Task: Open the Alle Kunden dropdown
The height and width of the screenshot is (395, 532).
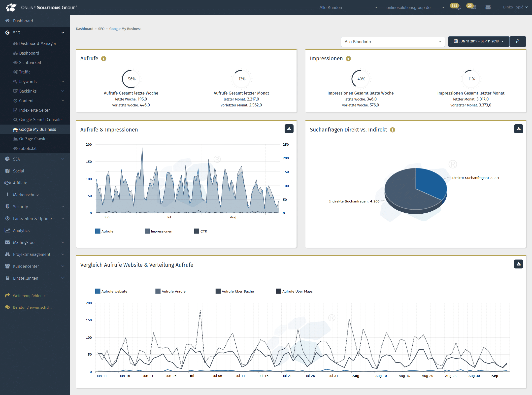Action: tap(348, 7)
